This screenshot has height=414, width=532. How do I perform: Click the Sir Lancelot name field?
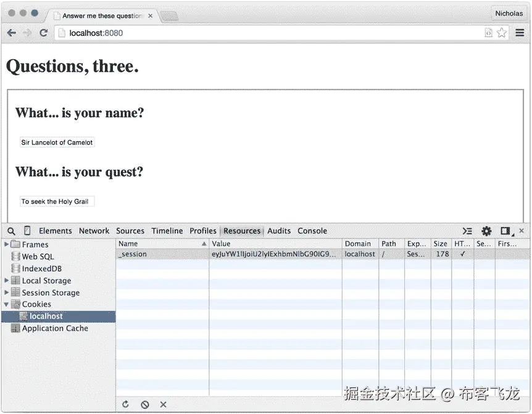[x=57, y=142]
